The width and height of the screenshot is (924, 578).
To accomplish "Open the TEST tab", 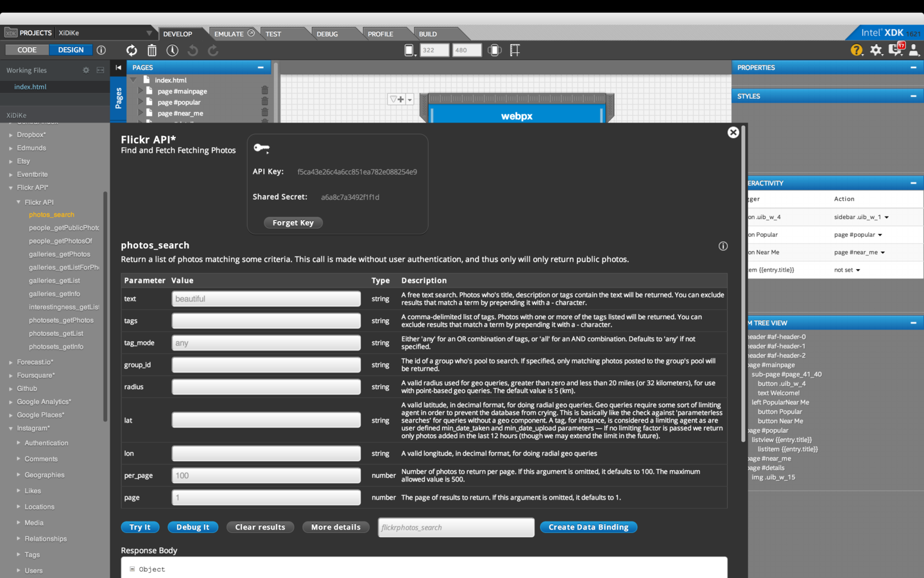I will [x=273, y=34].
